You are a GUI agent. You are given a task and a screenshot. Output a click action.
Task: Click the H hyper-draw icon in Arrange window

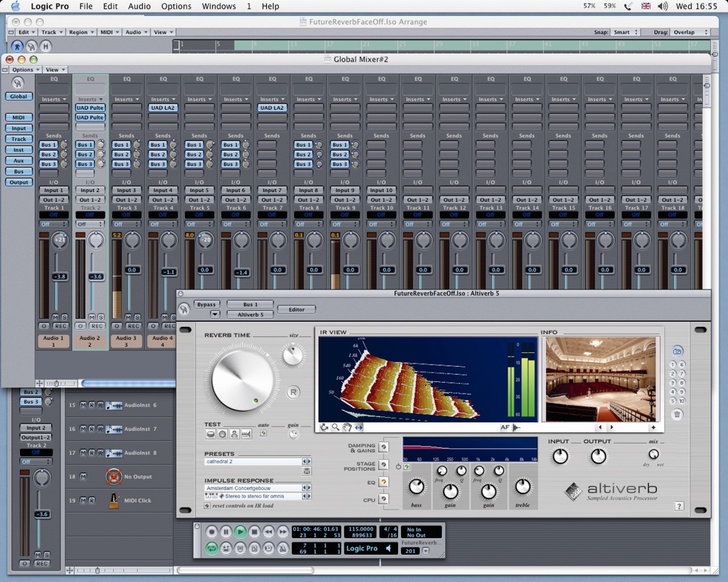[x=45, y=46]
